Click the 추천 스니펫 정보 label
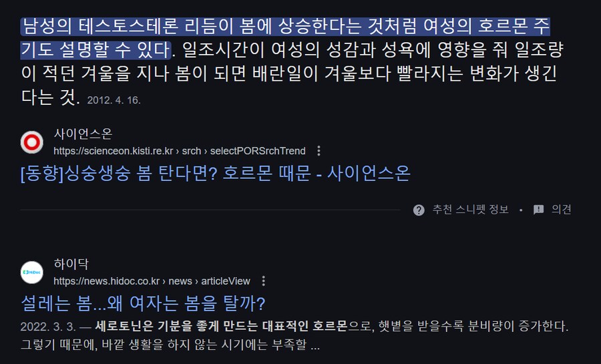 (x=470, y=210)
